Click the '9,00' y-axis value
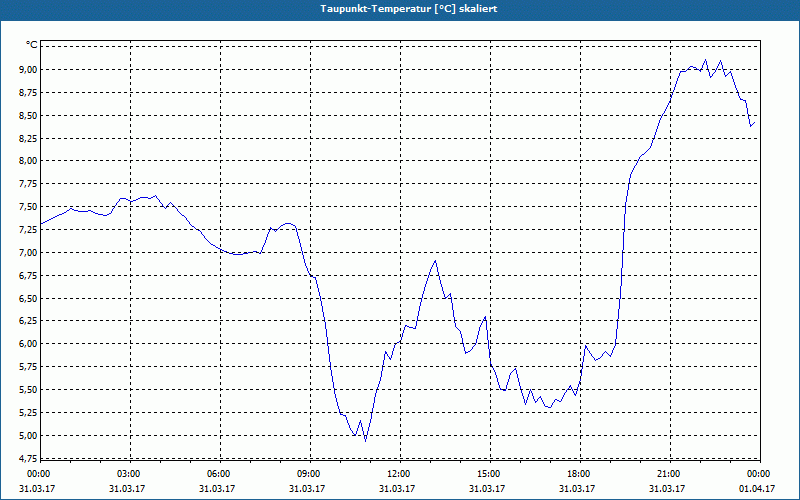800x500 pixels. click(x=28, y=69)
